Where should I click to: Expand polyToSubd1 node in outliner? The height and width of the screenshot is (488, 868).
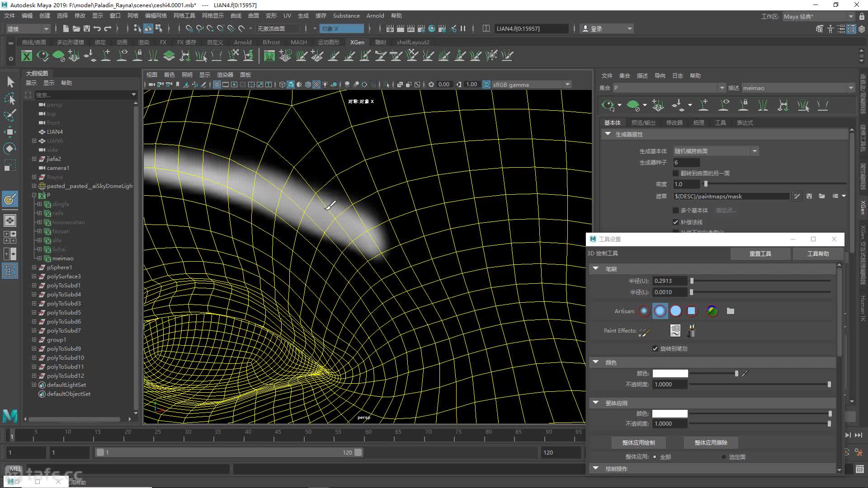pos(34,285)
